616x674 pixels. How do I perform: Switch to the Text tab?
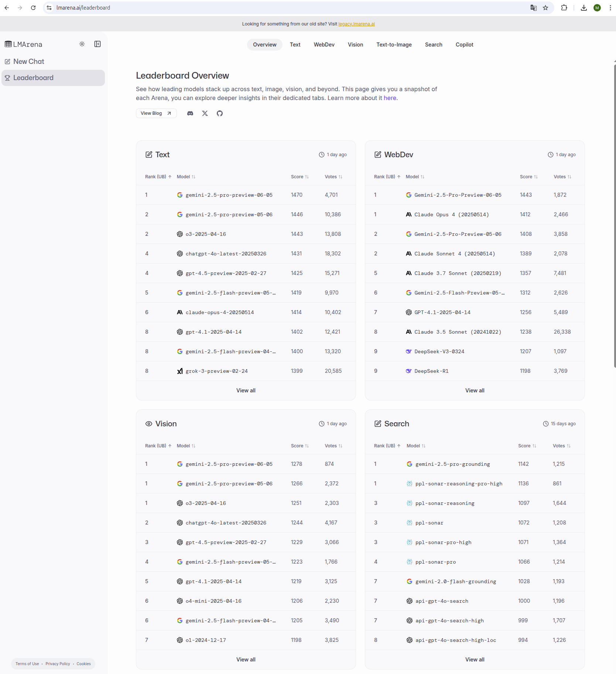pyautogui.click(x=295, y=45)
